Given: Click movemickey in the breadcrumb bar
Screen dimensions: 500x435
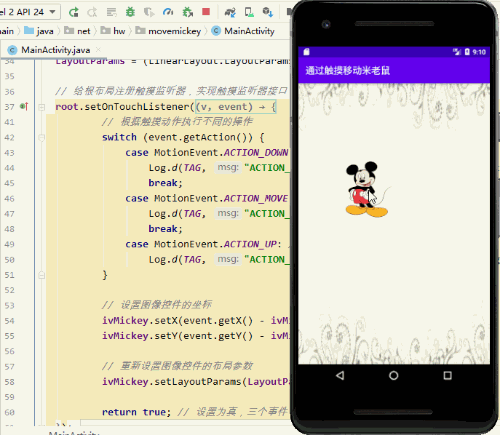Looking at the screenshot, I should [174, 31].
